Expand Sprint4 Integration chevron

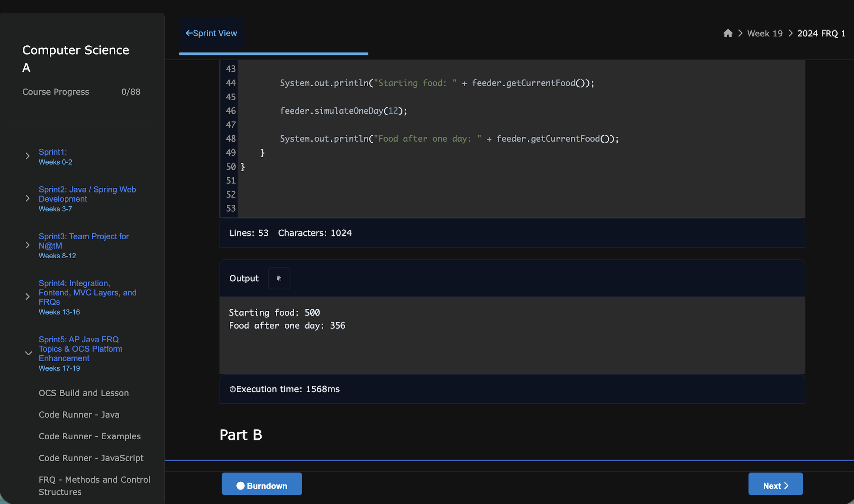pyautogui.click(x=28, y=297)
